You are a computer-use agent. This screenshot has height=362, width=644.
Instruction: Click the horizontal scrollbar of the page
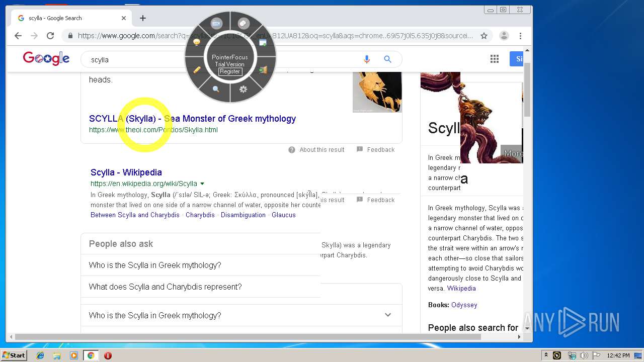click(248, 337)
